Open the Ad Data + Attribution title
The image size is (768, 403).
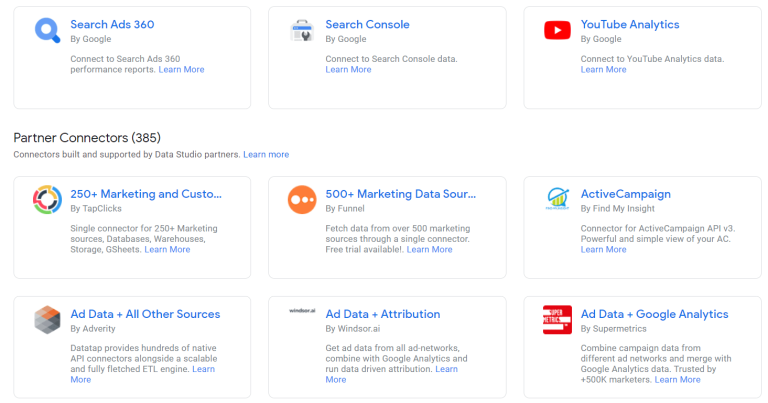pyautogui.click(x=382, y=314)
